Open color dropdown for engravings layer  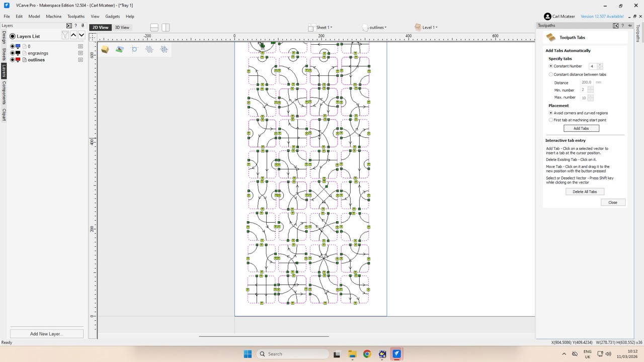pos(18,53)
